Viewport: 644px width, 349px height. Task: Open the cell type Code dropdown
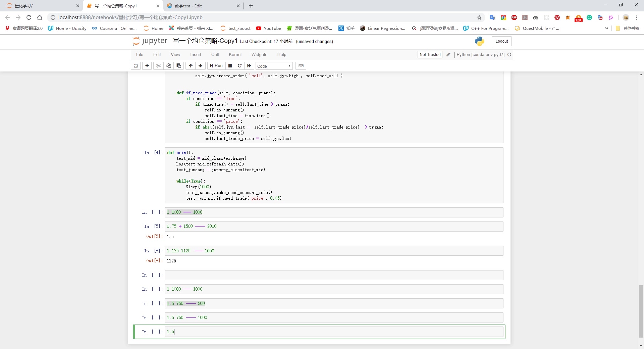274,66
